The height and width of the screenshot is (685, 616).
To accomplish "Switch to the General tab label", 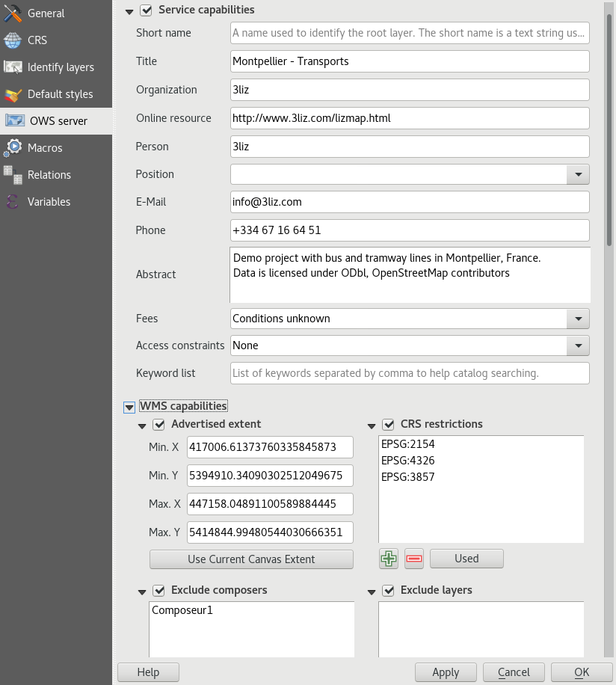I will 46,13.
